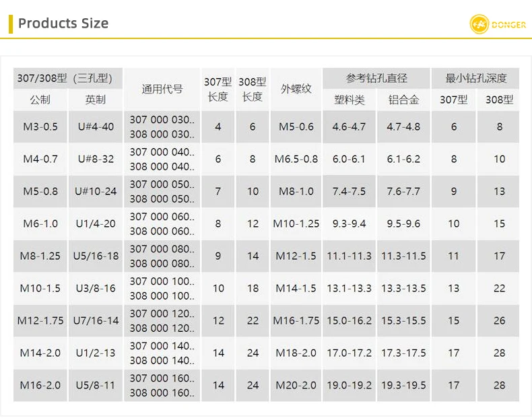Click the 19.3-19.5 aluminum drill cell
This screenshot has width=532, height=418.
tap(403, 386)
